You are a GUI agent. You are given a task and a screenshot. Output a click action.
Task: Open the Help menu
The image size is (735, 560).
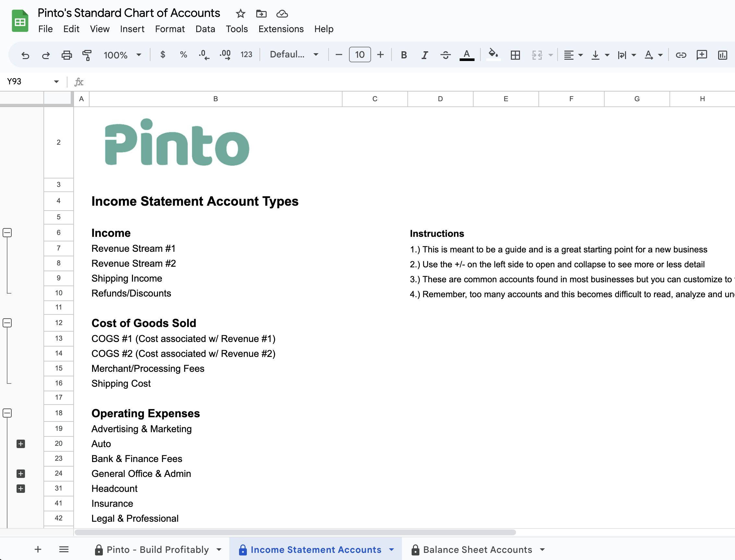323,29
